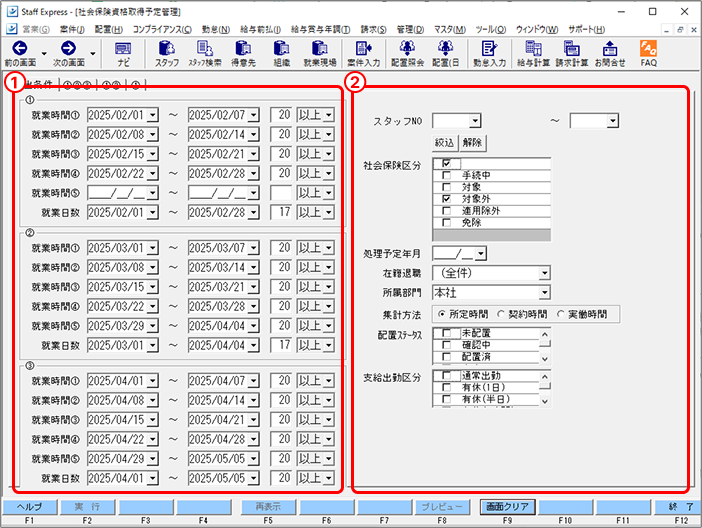Click the empty hours field on 就業時間⑤ row
The width and height of the screenshot is (702, 528).
pyautogui.click(x=281, y=193)
